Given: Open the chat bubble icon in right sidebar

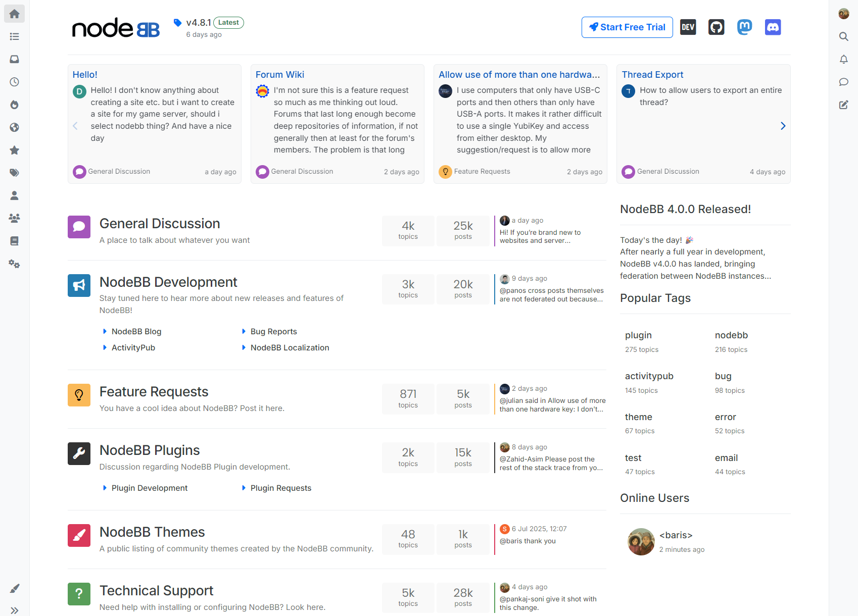Looking at the screenshot, I should (x=843, y=82).
